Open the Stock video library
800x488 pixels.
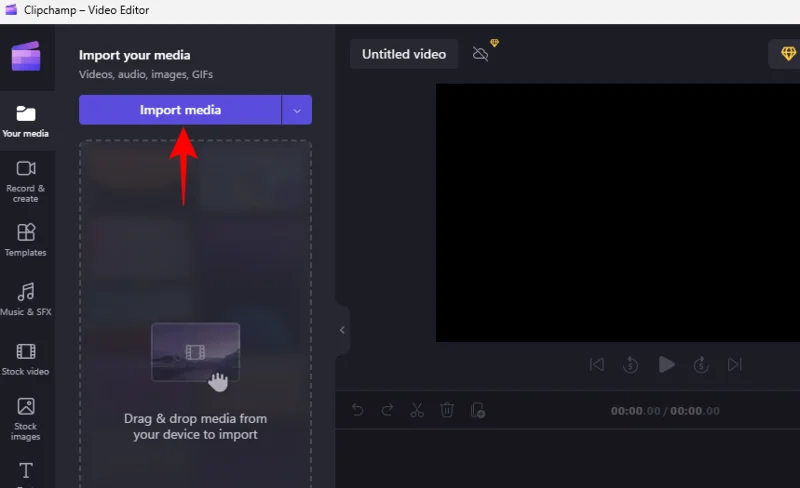pos(26,359)
